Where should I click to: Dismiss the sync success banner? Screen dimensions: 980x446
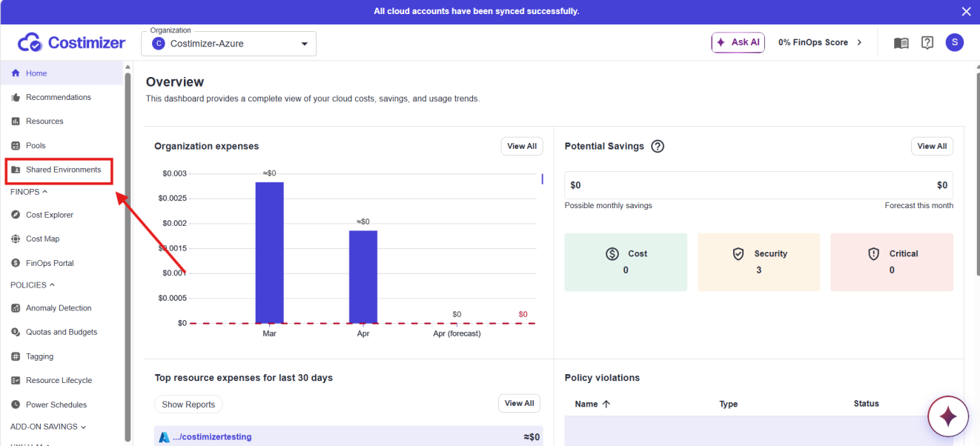966,11
